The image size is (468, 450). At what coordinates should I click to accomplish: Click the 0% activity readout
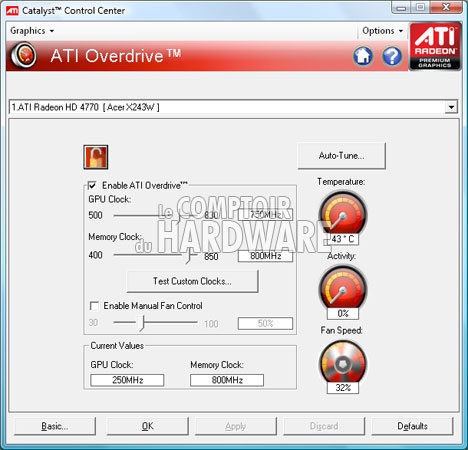(343, 313)
